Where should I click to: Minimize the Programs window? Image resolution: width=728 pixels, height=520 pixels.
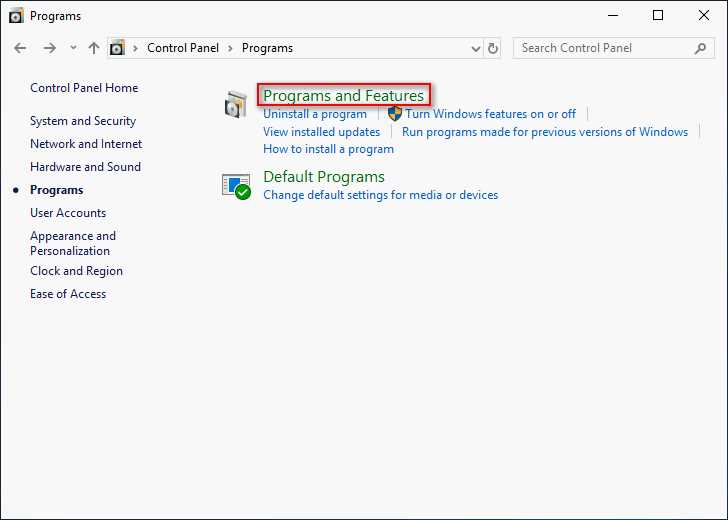tap(613, 15)
